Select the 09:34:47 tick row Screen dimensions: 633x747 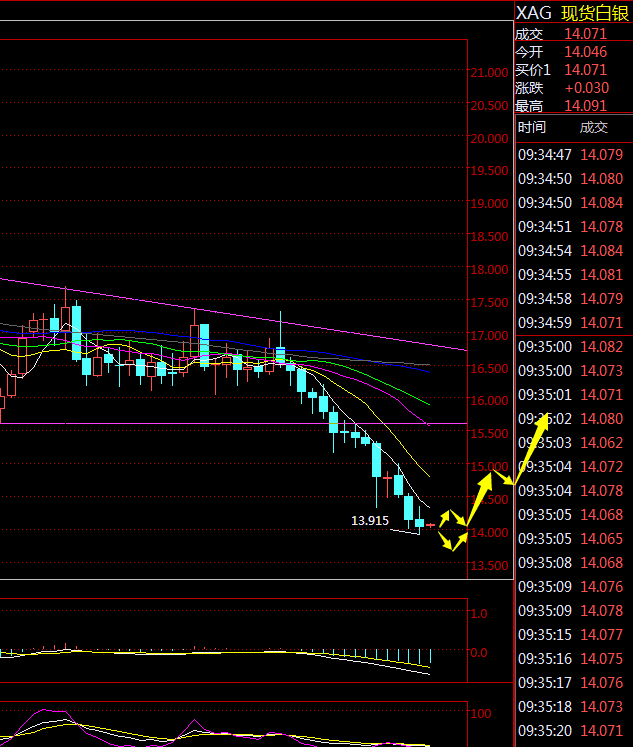point(574,155)
